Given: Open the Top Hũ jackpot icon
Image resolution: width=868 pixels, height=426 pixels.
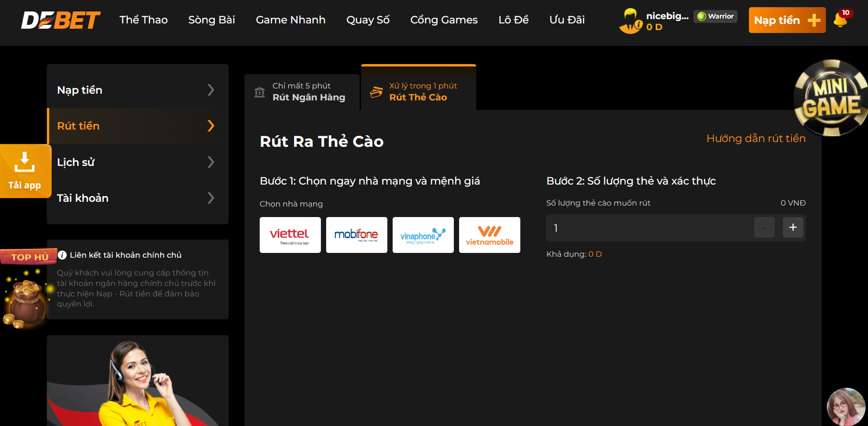Looking at the screenshot, I should tap(28, 288).
